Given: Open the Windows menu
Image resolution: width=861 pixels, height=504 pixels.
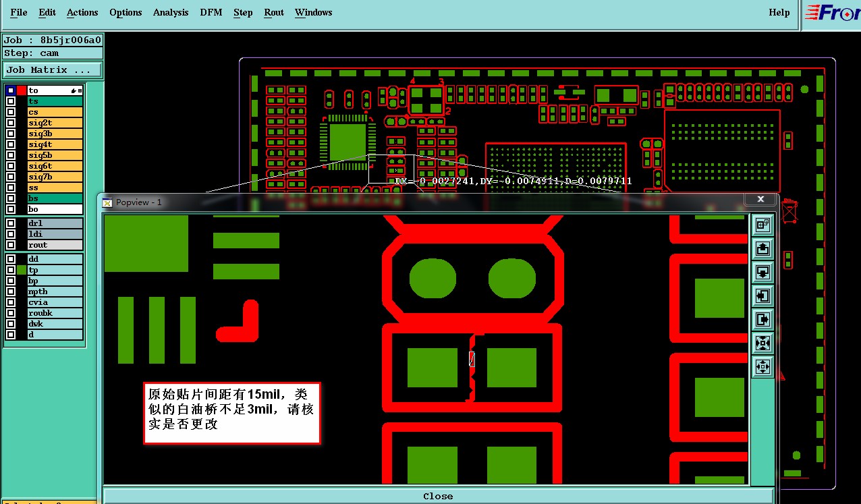Looking at the screenshot, I should coord(314,12).
